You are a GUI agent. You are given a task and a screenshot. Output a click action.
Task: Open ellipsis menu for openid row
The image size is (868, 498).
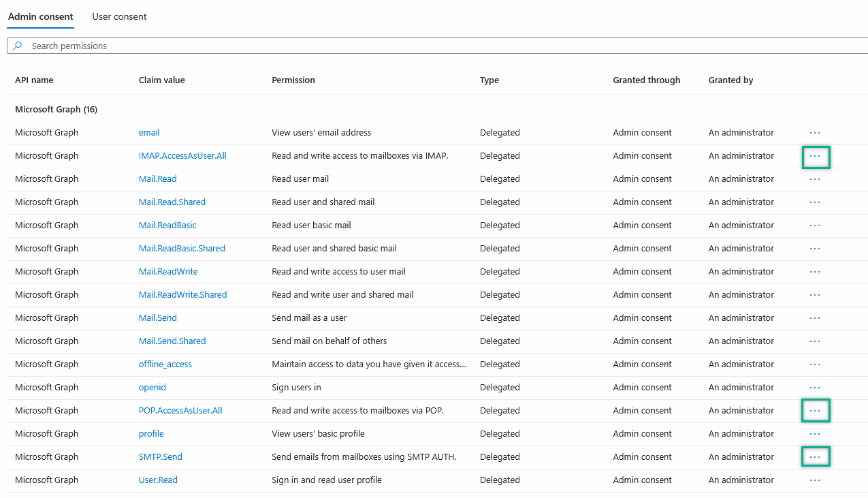coord(815,388)
